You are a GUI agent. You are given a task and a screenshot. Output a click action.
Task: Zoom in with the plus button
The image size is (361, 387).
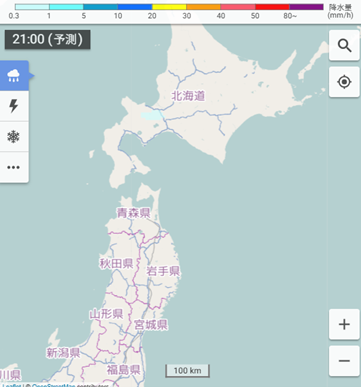(x=344, y=324)
